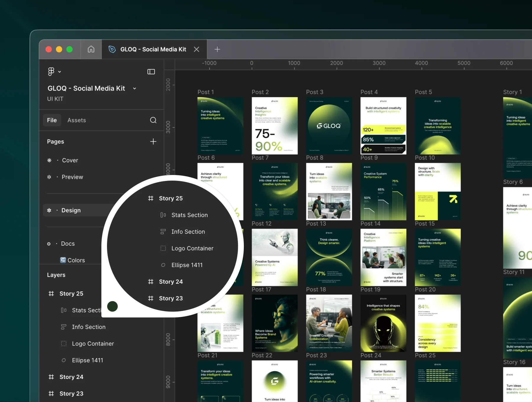Switch to the File tab
Image resolution: width=532 pixels, height=402 pixels.
pyautogui.click(x=52, y=120)
